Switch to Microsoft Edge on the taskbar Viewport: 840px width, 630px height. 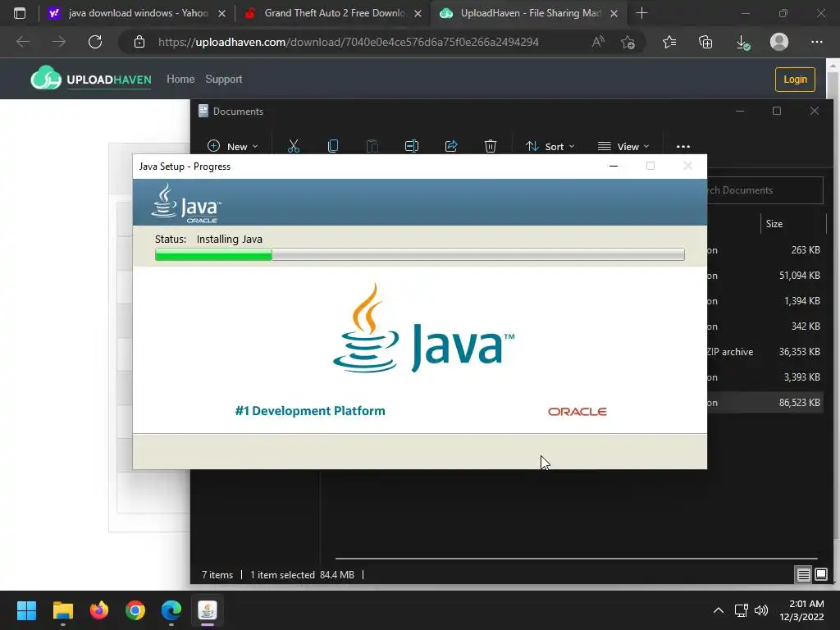(171, 610)
